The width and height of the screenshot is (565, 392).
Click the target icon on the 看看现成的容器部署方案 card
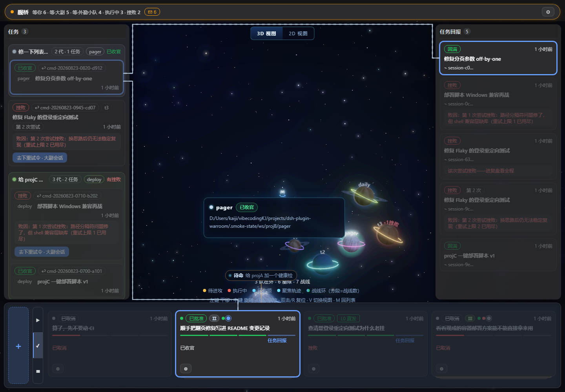(x=441, y=368)
